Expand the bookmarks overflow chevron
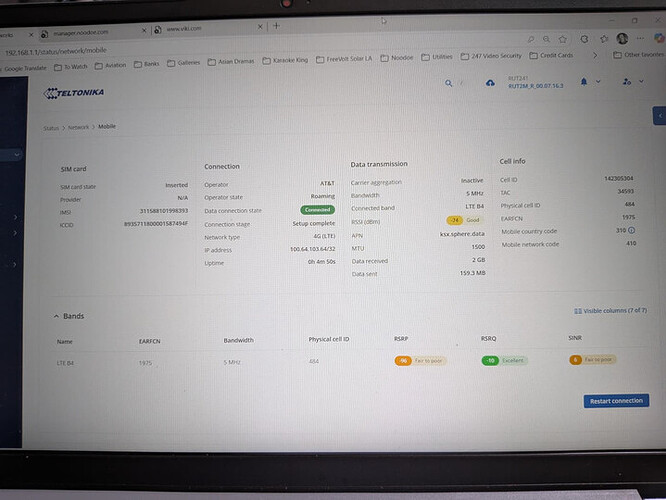The image size is (666, 500). click(x=596, y=55)
